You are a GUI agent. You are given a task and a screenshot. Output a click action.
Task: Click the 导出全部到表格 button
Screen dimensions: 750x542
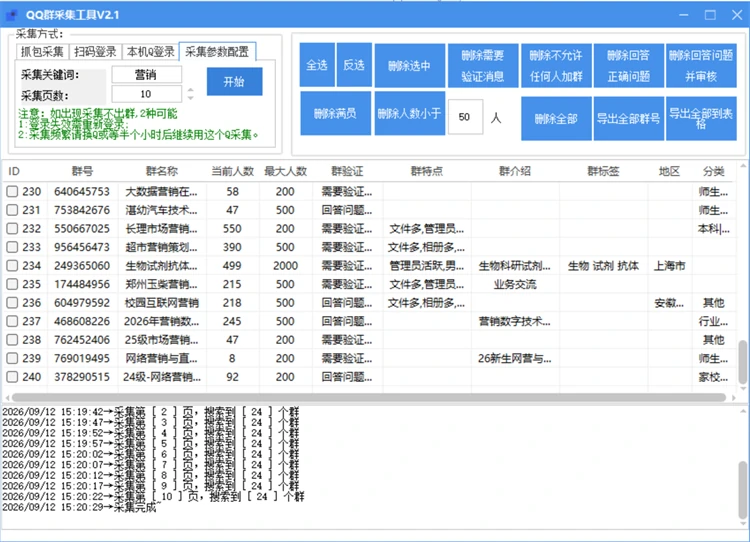[701, 119]
